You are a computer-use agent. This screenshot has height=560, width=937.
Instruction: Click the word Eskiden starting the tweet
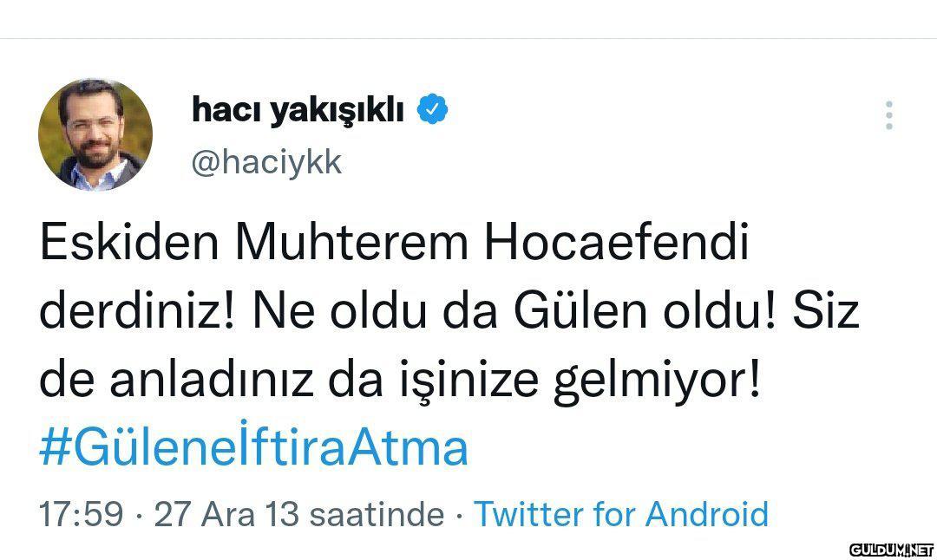(x=129, y=246)
